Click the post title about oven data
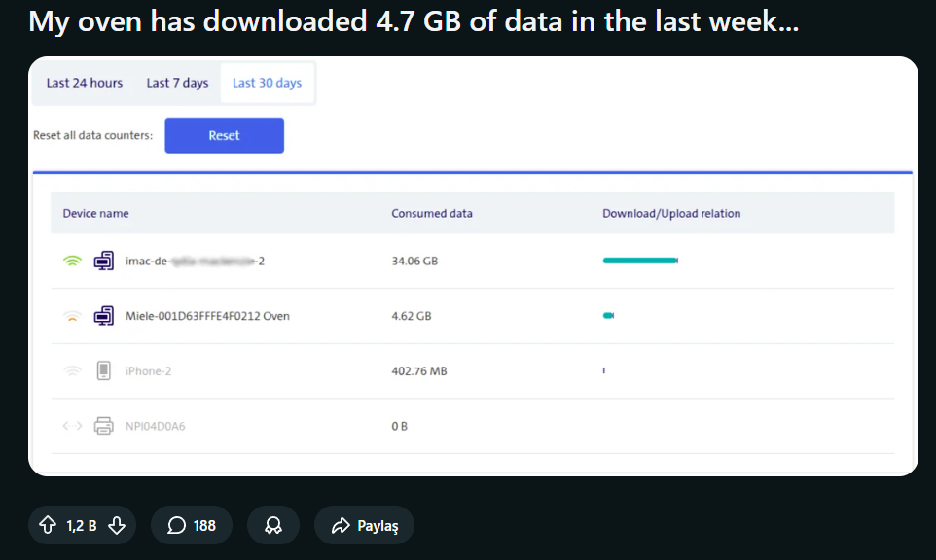 (414, 21)
